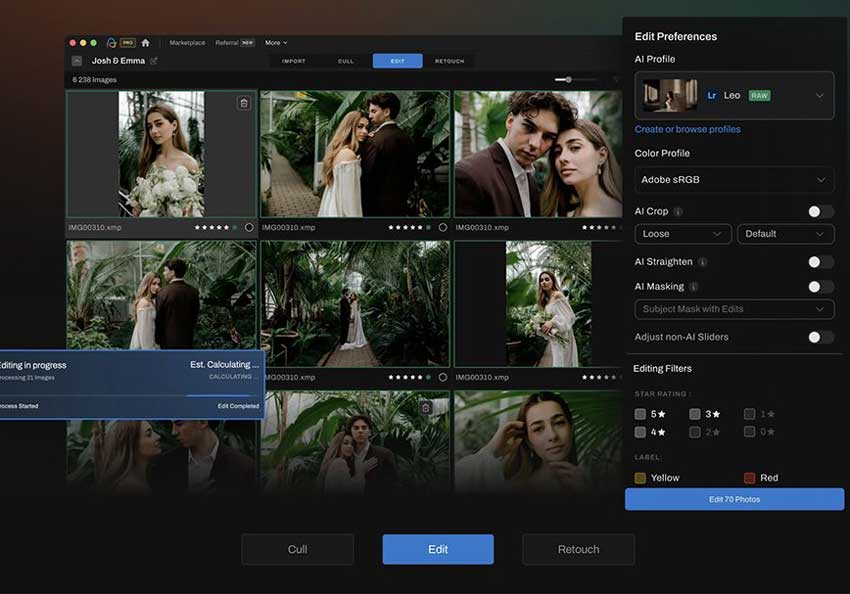
Task: Expand the Loose crop style dropdown
Action: tap(682, 233)
